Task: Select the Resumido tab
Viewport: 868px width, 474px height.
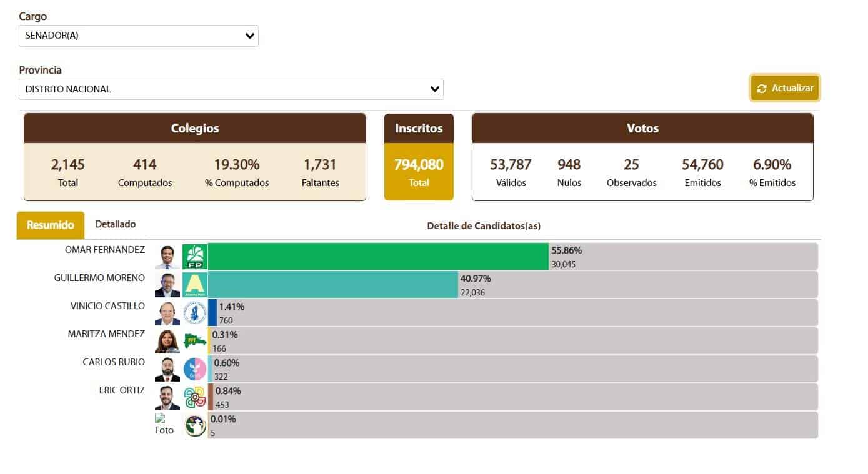Action: click(x=51, y=225)
